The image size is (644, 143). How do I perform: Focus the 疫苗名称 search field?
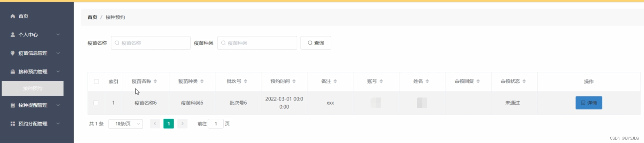(x=151, y=43)
